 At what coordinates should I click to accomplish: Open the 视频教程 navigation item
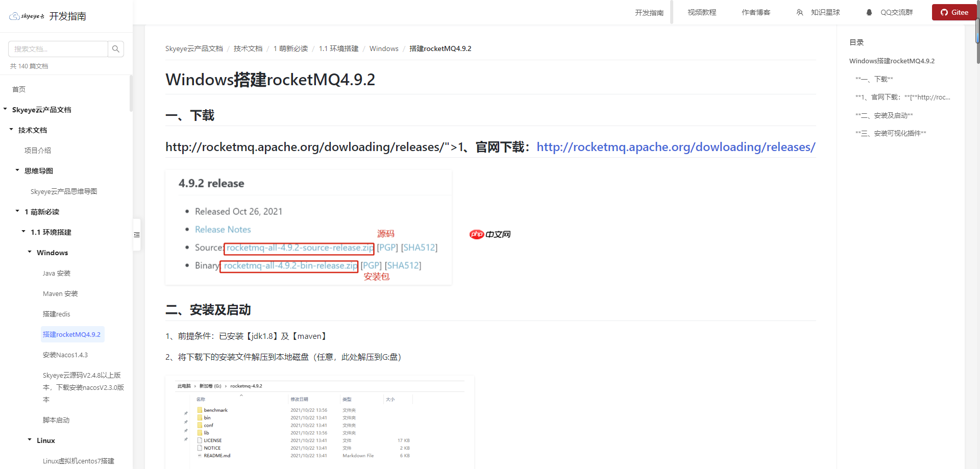pyautogui.click(x=701, y=12)
